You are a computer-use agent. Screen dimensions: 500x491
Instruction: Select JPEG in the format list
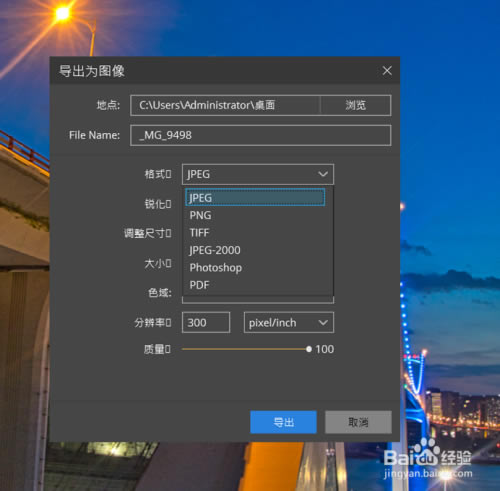[x=255, y=197]
